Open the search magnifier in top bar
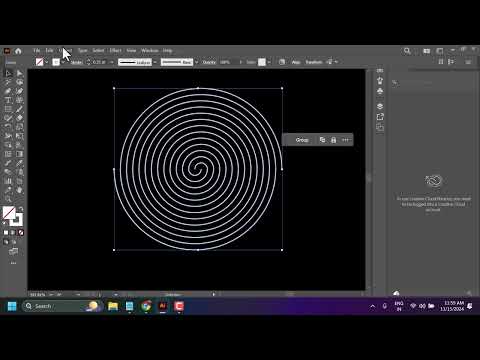This screenshot has width=480, height=360. click(407, 51)
